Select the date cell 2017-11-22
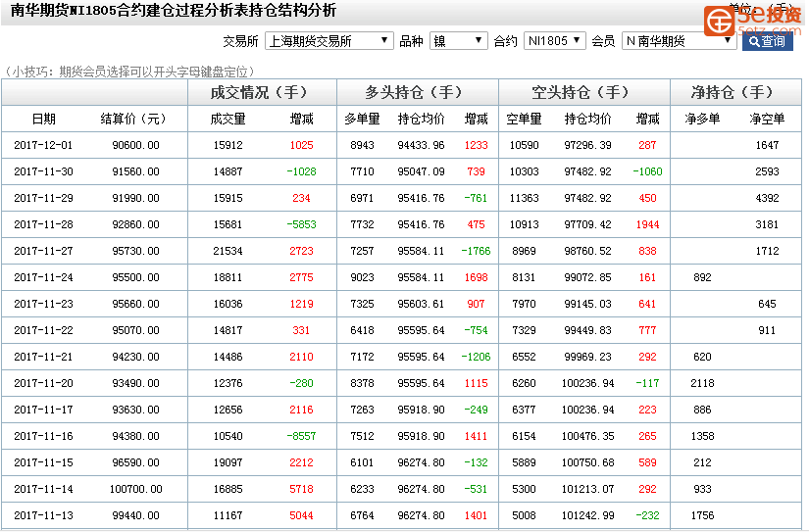Image resolution: width=809 pixels, height=532 pixels. pos(43,330)
